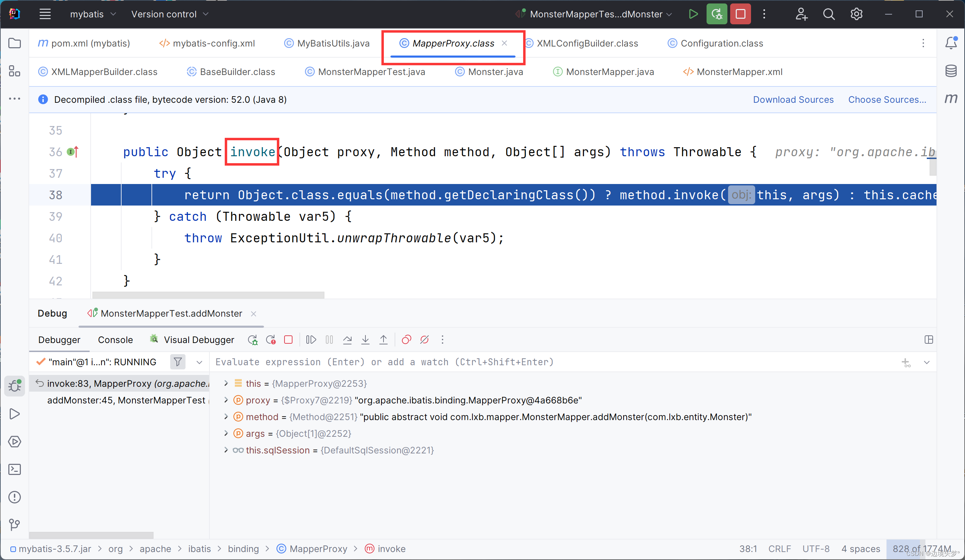Close the MonsterMapperTest.addMonster debug session tab
965x560 pixels.
click(254, 314)
